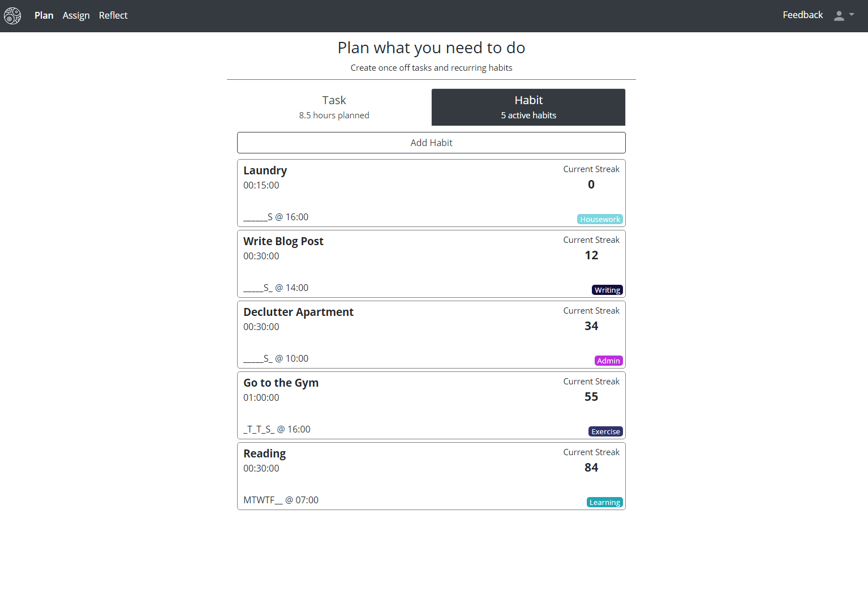Viewport: 868px width, 595px height.
Task: Click the Exercise category badge
Action: [x=605, y=432]
